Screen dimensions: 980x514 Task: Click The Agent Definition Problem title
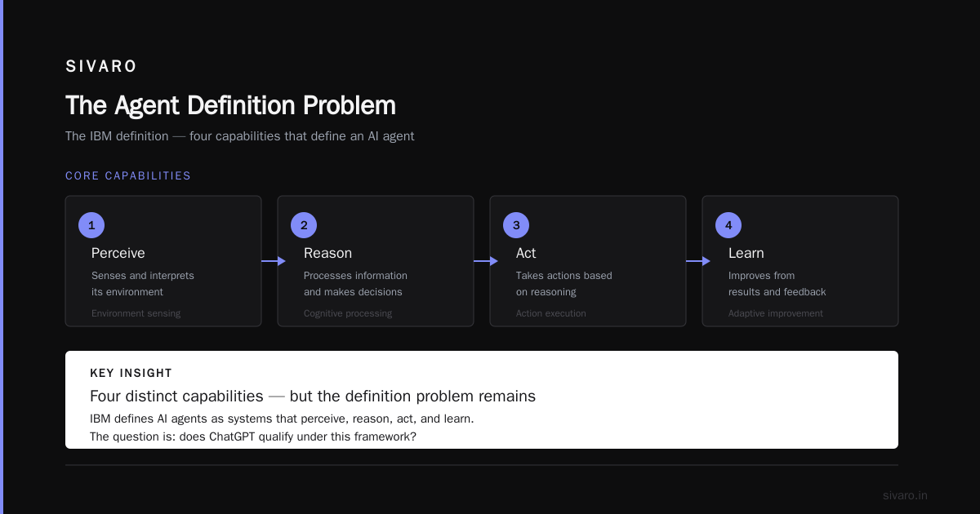coord(230,105)
